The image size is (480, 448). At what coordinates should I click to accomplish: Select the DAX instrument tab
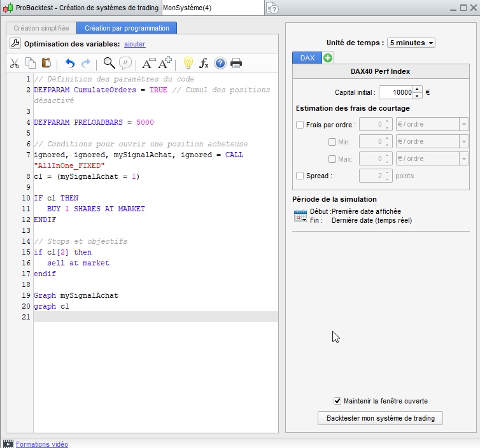(307, 58)
